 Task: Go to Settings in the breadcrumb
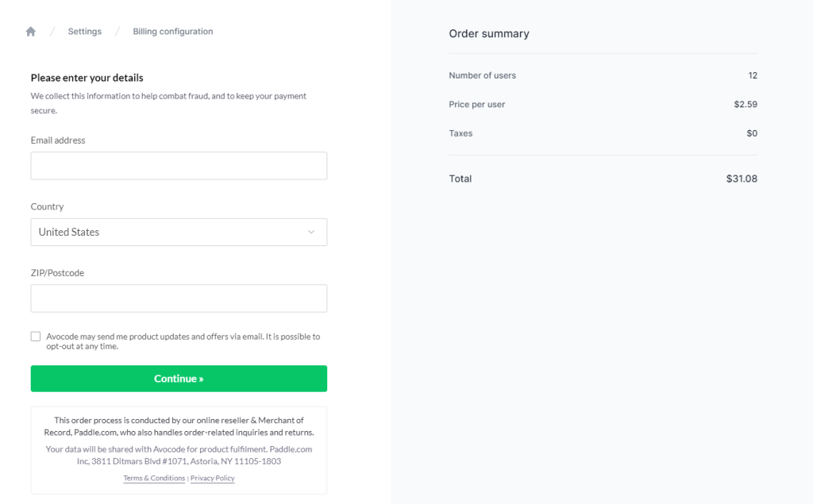[85, 32]
